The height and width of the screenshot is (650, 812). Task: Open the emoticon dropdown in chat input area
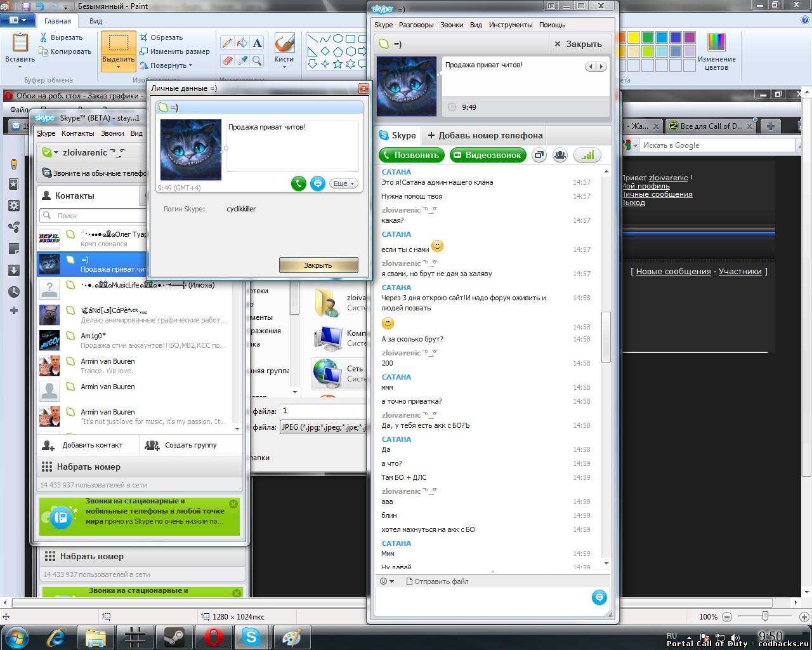[x=386, y=581]
